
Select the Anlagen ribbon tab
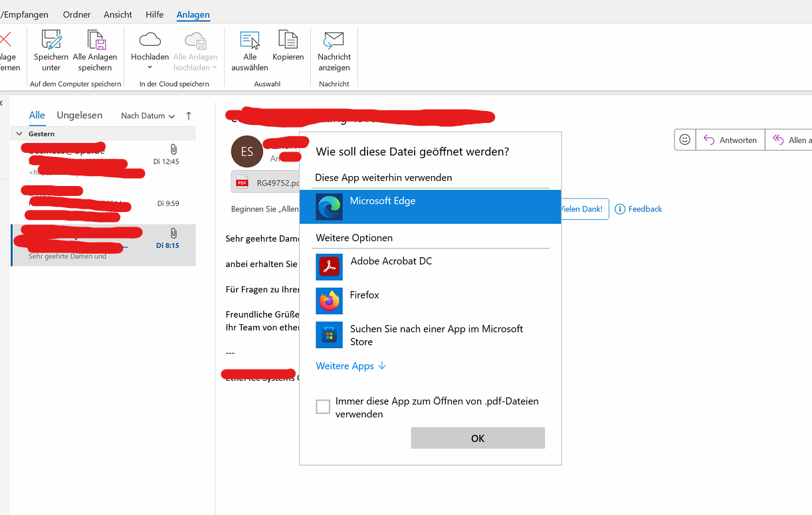[193, 15]
